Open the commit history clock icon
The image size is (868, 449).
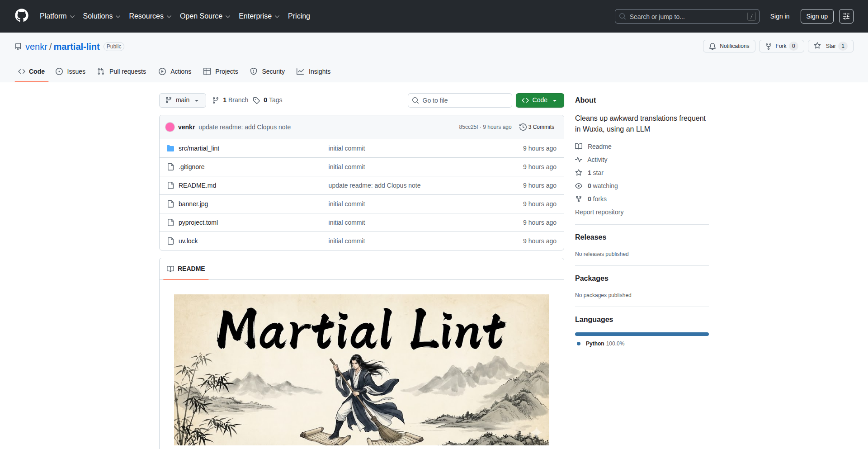tap(523, 127)
